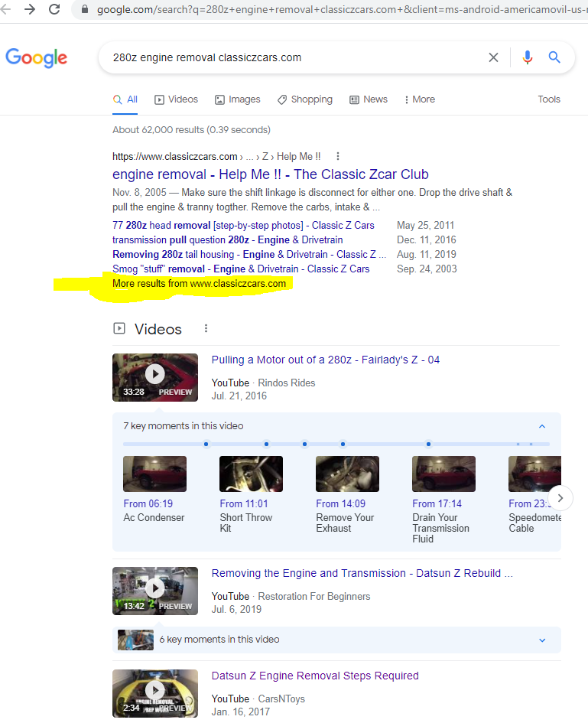The image size is (588, 723).
Task: Open the 'From 14:09' Remove Your Exhaust moment
Action: tap(347, 495)
